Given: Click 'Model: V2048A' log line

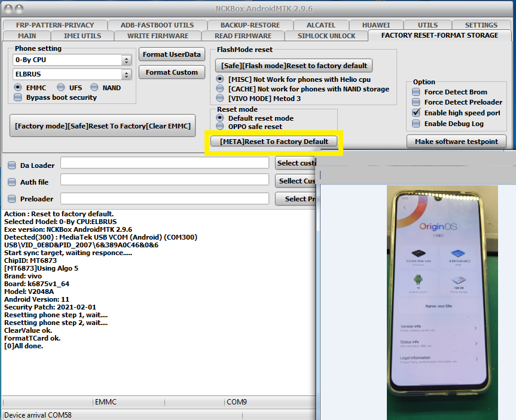Looking at the screenshot, I should pyautogui.click(x=29, y=292).
